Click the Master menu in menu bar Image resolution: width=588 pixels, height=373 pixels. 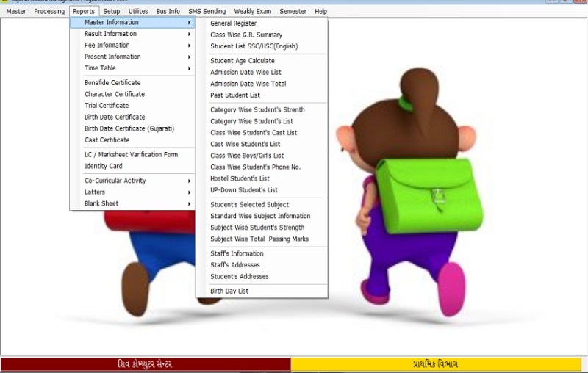pos(16,12)
